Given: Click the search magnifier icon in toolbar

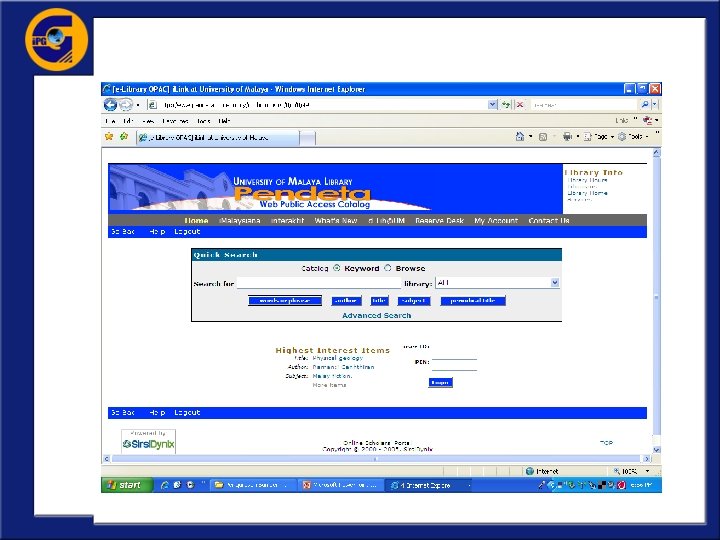Looking at the screenshot, I should (x=645, y=105).
